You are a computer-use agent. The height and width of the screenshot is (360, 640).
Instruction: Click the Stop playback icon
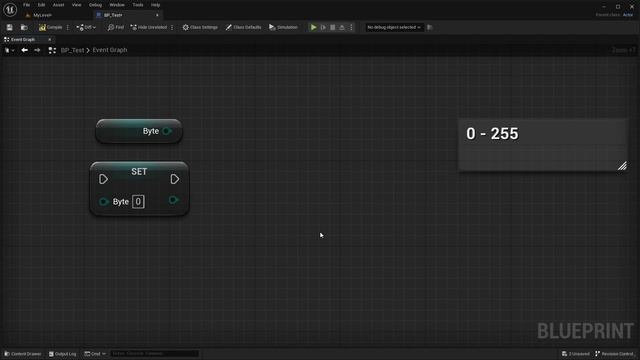coord(333,27)
